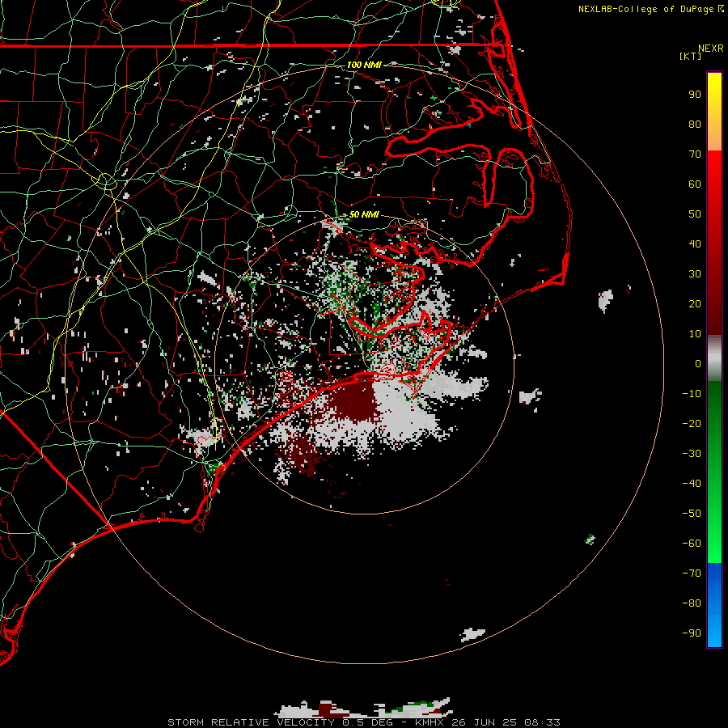Click the 80 value on the velocity scale
This screenshot has height=728, width=728.
[695, 125]
